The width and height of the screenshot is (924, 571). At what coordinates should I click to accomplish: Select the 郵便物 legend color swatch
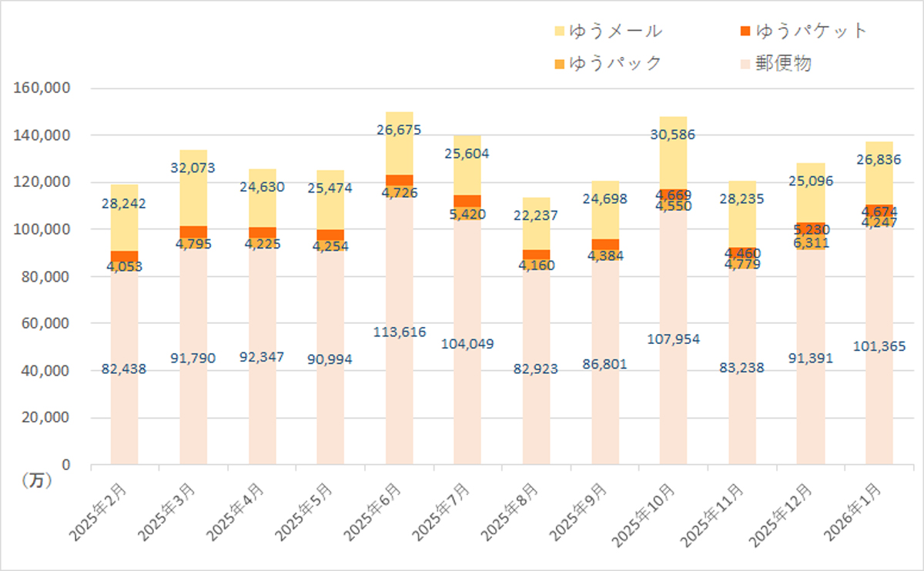[745, 63]
